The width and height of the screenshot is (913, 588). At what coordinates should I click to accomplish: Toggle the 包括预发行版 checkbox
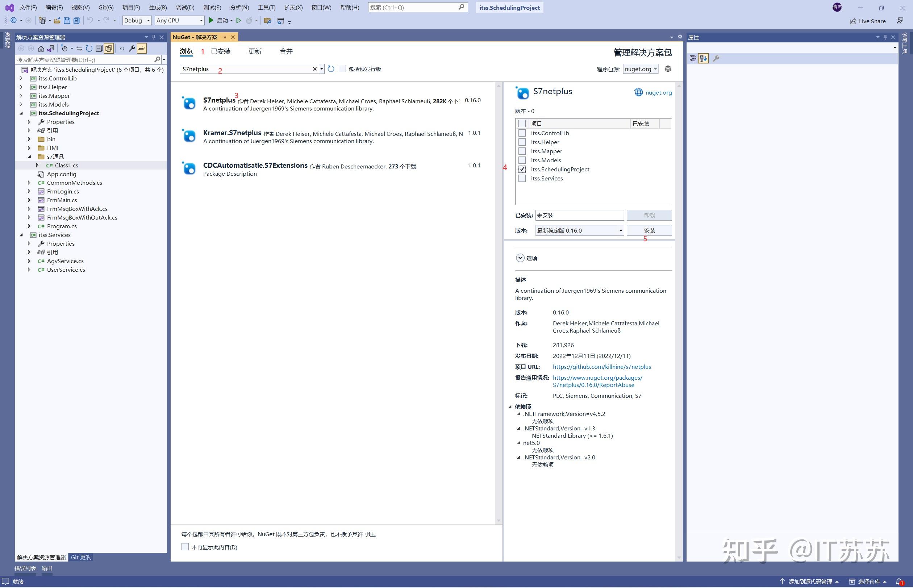[342, 69]
